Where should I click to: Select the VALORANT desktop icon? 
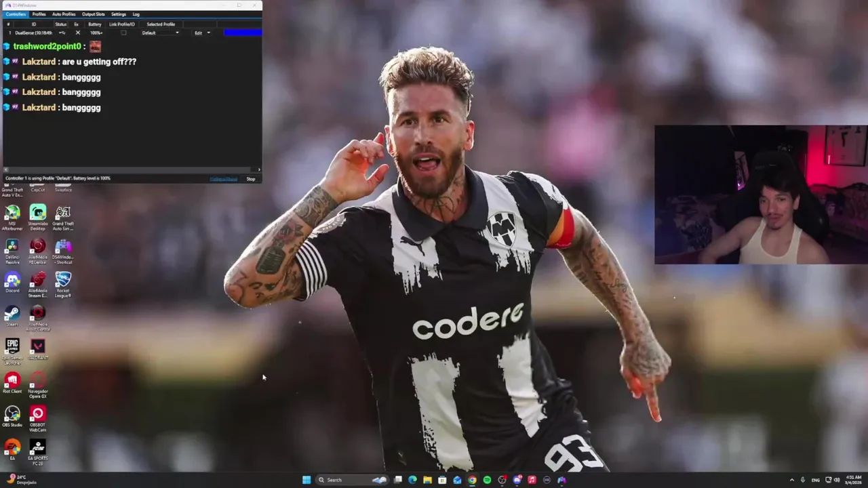point(38,350)
